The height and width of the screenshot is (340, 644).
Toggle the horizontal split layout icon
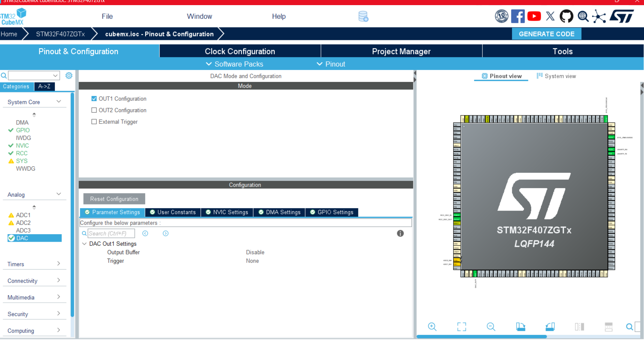coord(609,327)
